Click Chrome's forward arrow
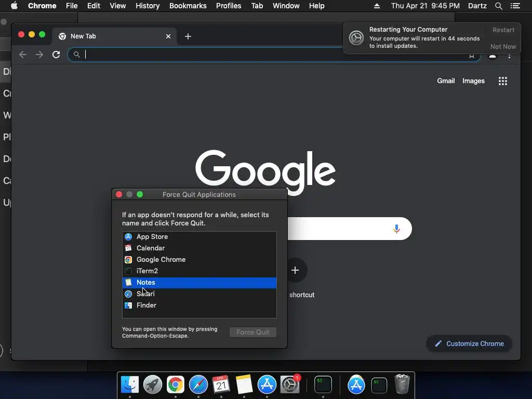532x399 pixels. click(x=39, y=55)
